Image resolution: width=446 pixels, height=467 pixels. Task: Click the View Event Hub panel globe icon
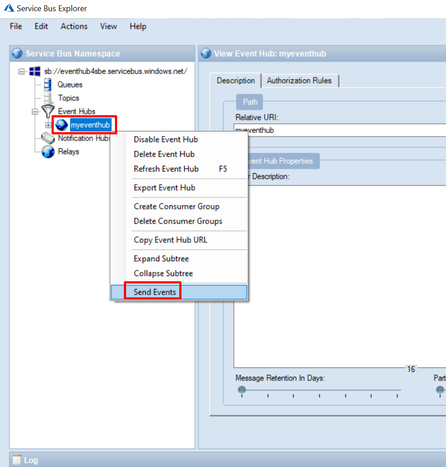206,53
